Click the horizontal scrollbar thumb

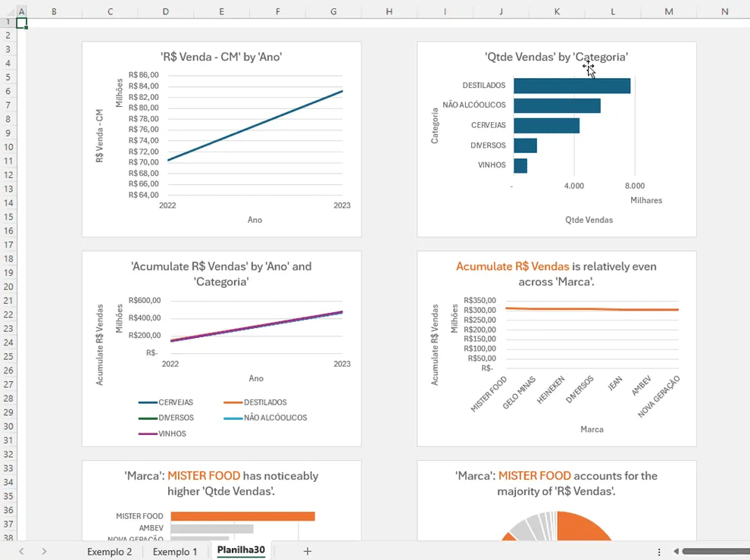(716, 552)
